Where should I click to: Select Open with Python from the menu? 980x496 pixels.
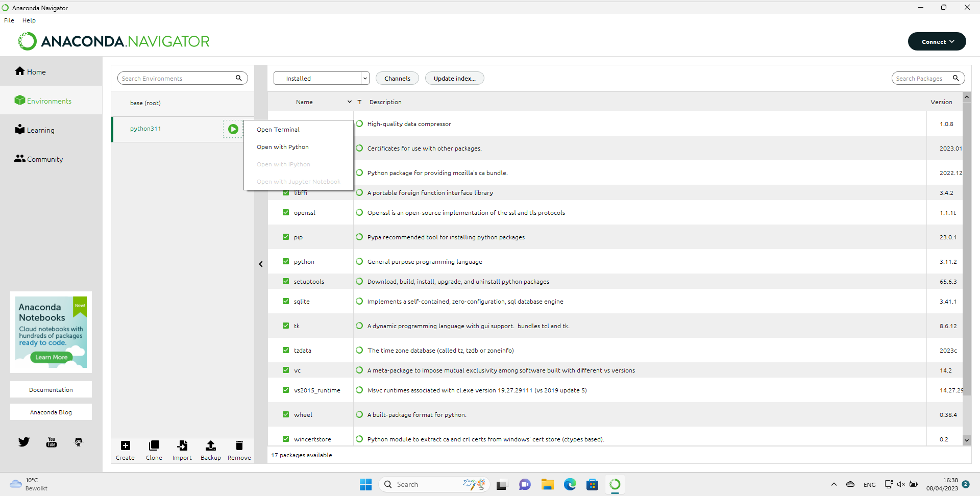coord(299,147)
